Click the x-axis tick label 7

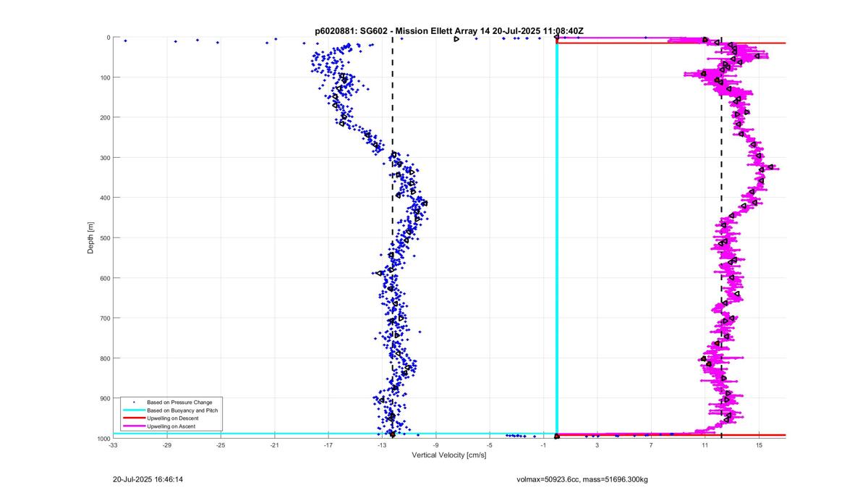(651, 445)
